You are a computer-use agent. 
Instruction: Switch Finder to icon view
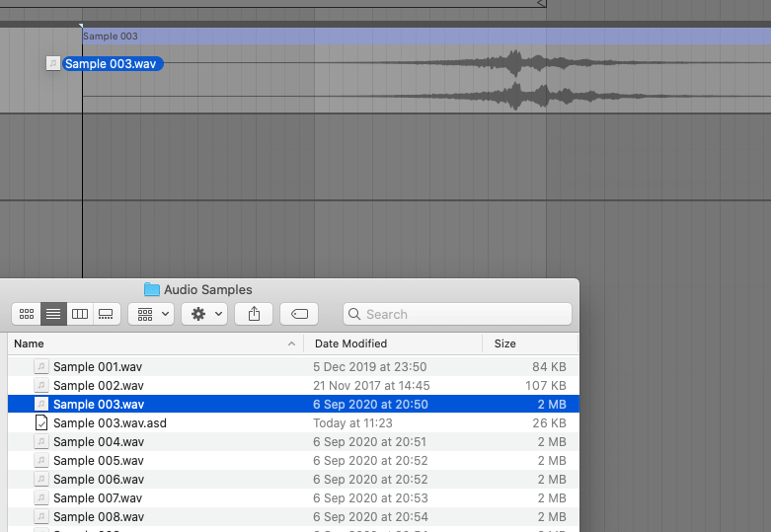click(x=27, y=314)
